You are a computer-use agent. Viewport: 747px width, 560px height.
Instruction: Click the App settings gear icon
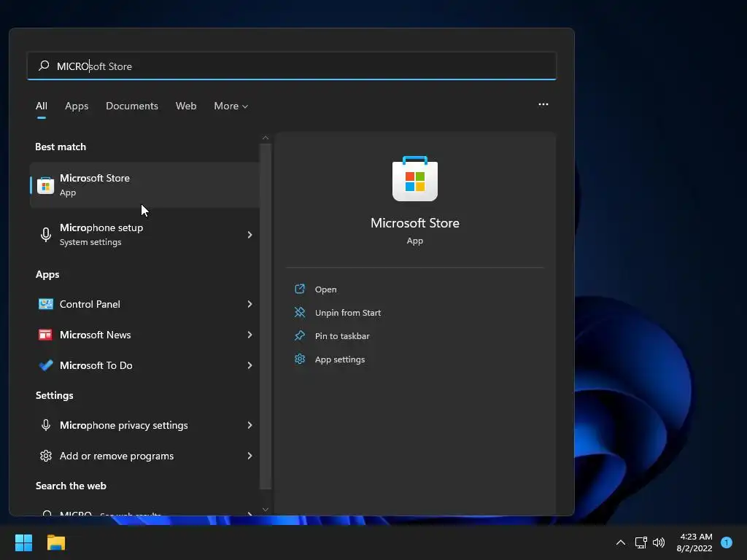[x=300, y=359]
